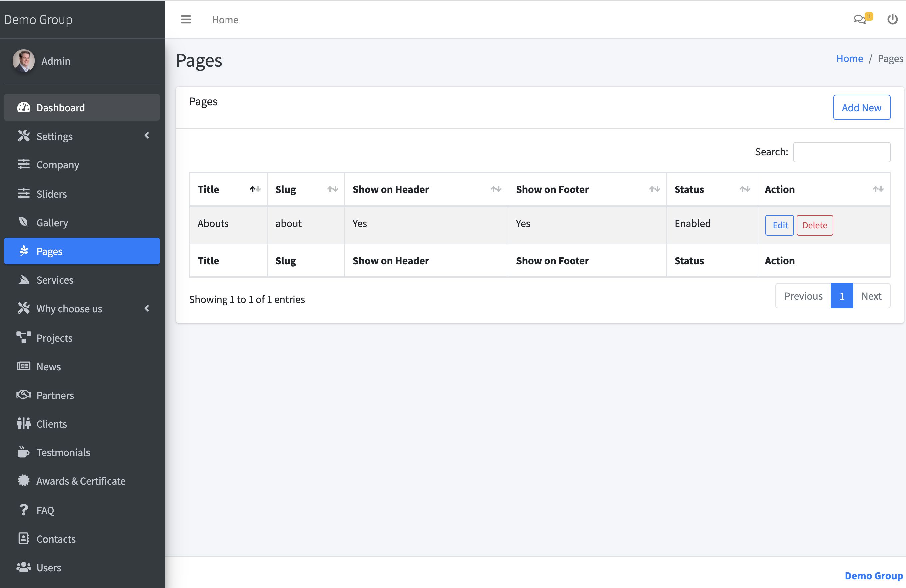906x588 pixels.
Task: Click the Add New button
Action: click(862, 107)
